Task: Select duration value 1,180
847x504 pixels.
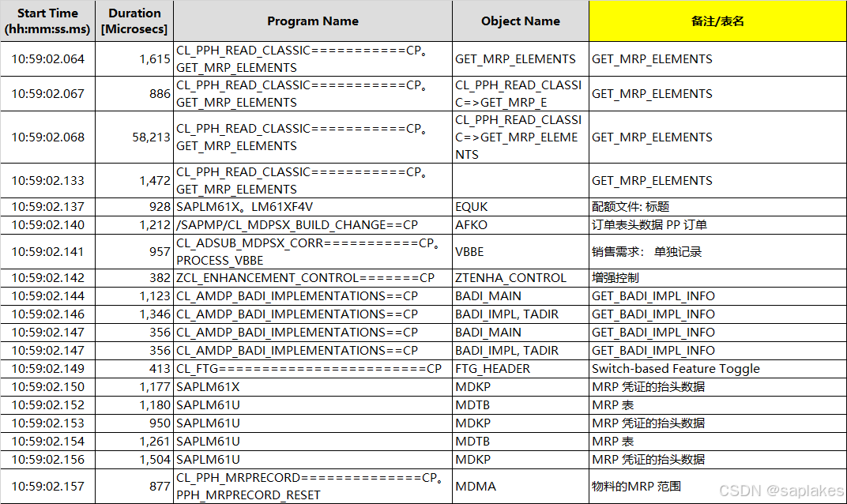Action: coord(155,405)
